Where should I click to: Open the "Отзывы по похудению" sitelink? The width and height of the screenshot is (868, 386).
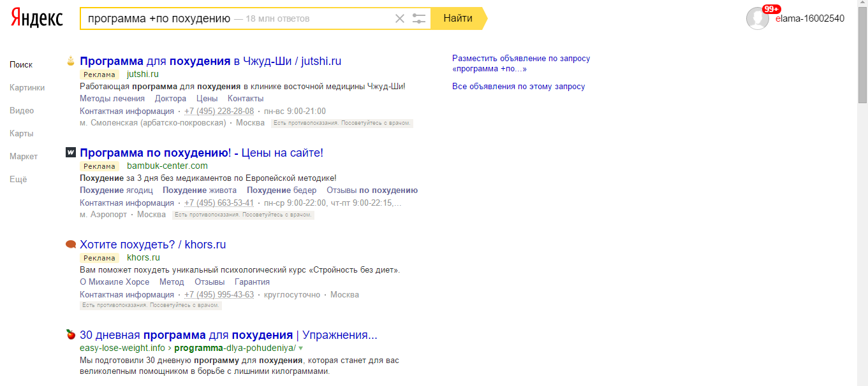click(x=373, y=190)
